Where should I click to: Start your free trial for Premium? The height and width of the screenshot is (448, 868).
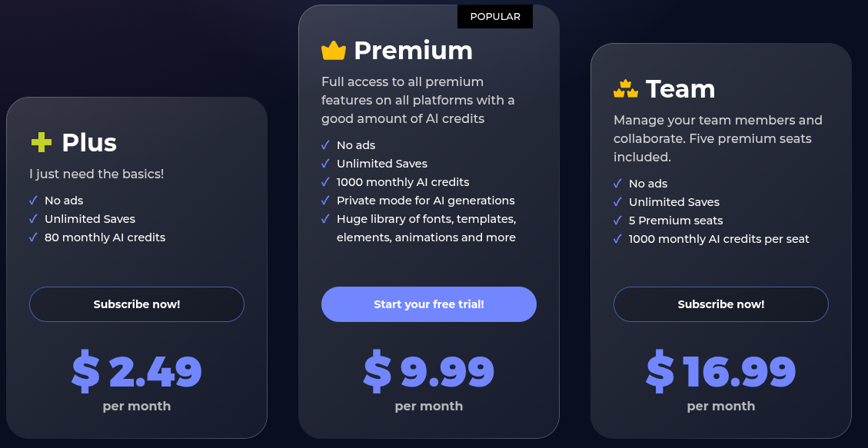[428, 304]
